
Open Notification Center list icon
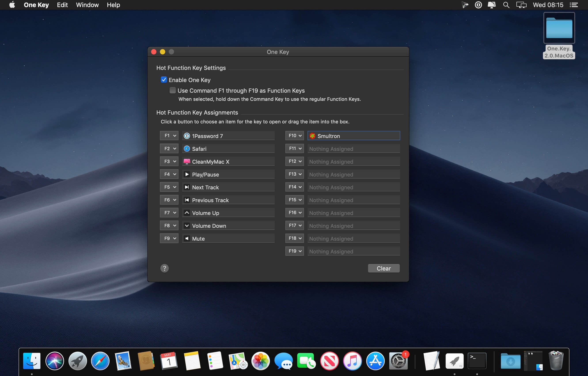[x=574, y=5]
